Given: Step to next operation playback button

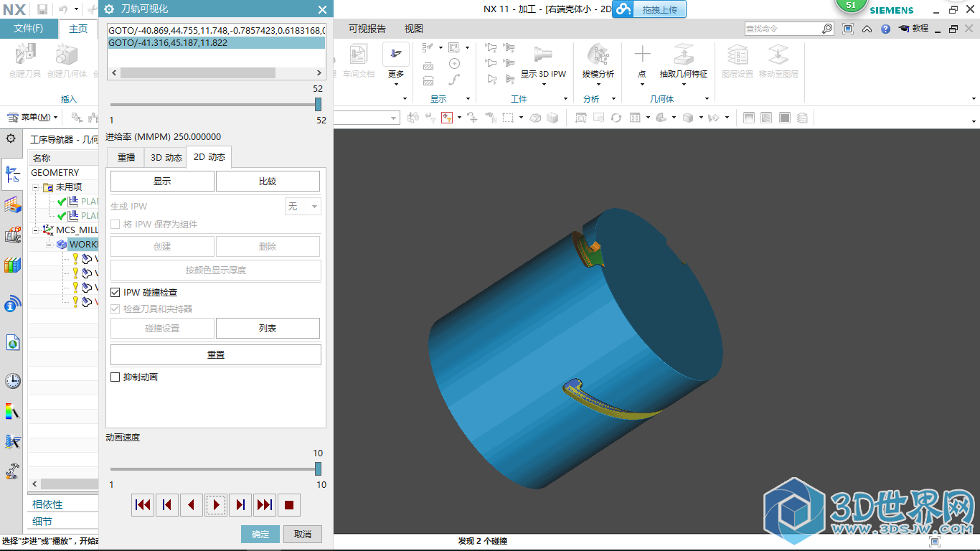Looking at the screenshot, I should pos(265,505).
